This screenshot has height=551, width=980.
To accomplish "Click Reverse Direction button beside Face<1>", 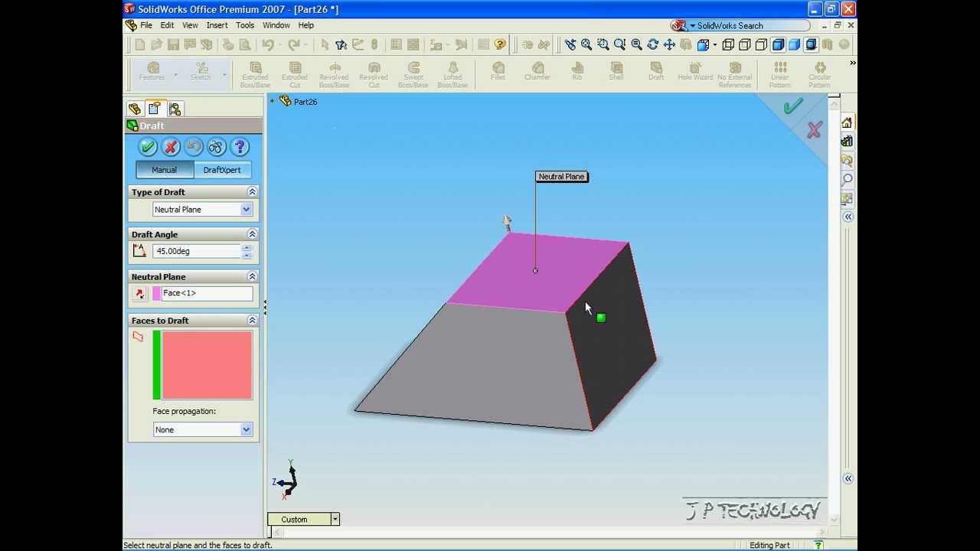I will [139, 293].
